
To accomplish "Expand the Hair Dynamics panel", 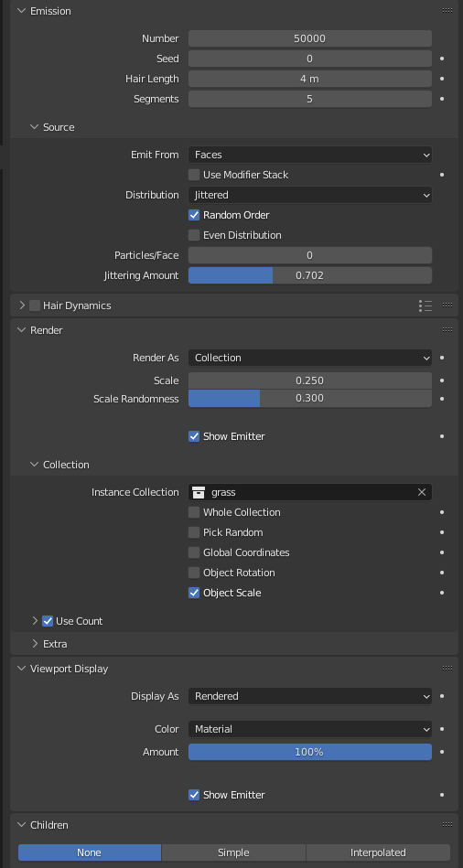I will [22, 305].
